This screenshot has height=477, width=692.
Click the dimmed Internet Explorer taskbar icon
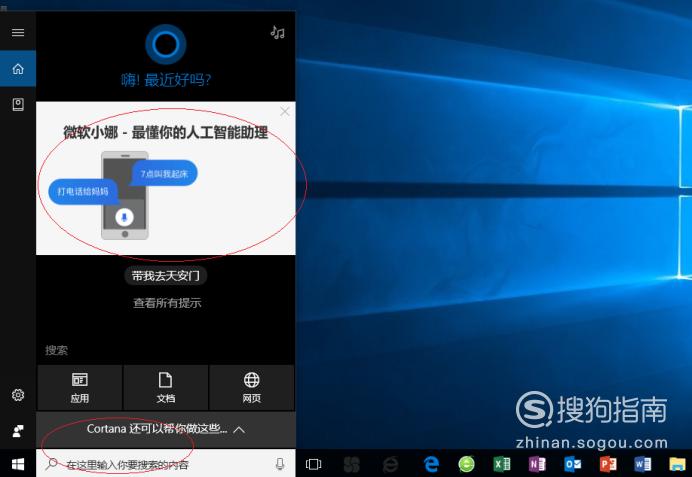391,464
